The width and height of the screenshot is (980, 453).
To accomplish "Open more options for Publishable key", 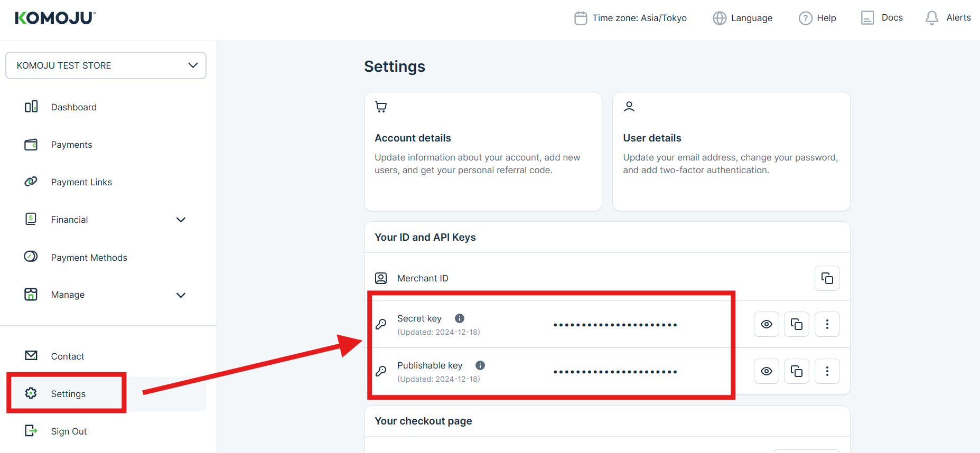I will (x=827, y=371).
